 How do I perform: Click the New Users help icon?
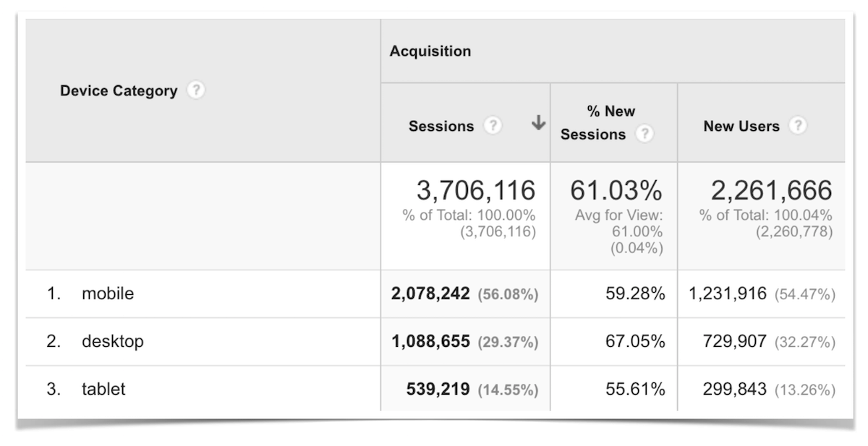(799, 126)
